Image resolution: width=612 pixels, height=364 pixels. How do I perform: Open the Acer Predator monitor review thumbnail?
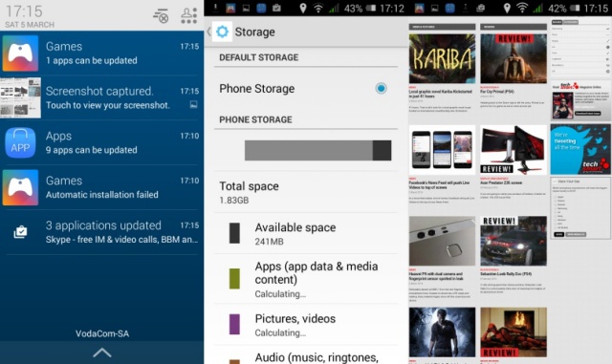[x=514, y=150]
